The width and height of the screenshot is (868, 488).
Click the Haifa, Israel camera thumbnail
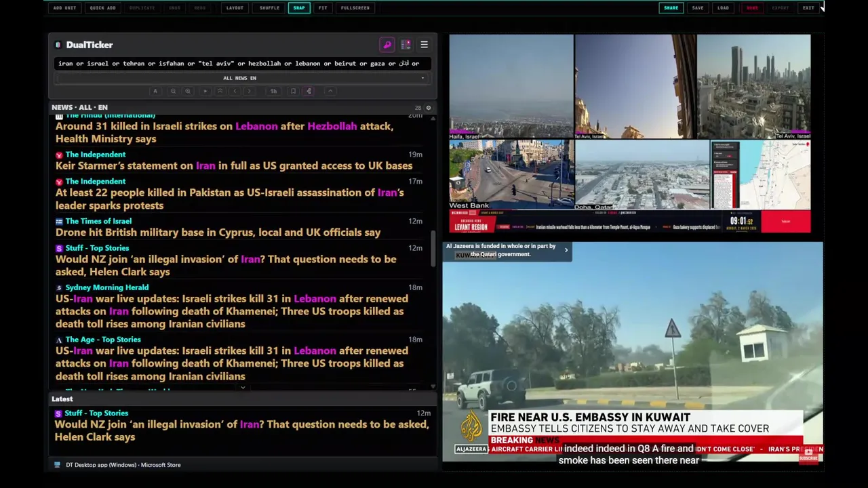(511, 87)
